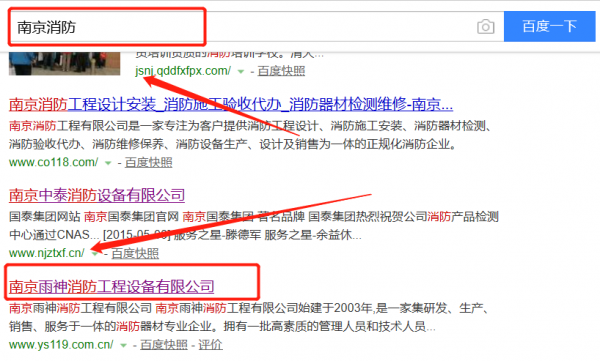Open result 南京雨神消防工程设备有限公司
This screenshot has width=600, height=361.
(x=111, y=287)
